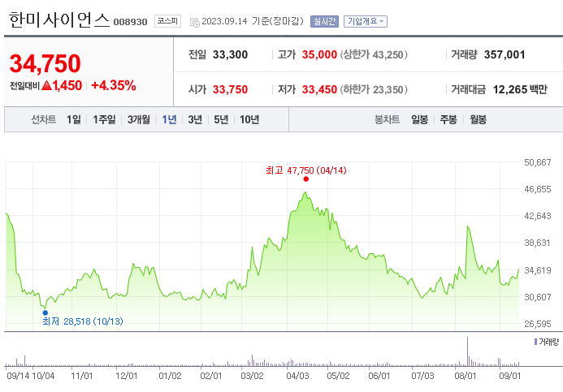563x392 pixels.
Task: Click the 전일 value 33,300
Action: [230, 54]
